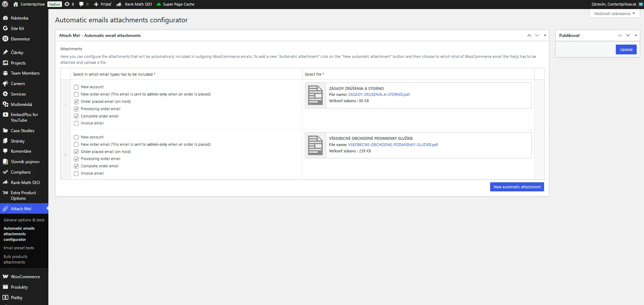
Task: Open the Extra Product Options cart icon
Action: tap(5, 193)
